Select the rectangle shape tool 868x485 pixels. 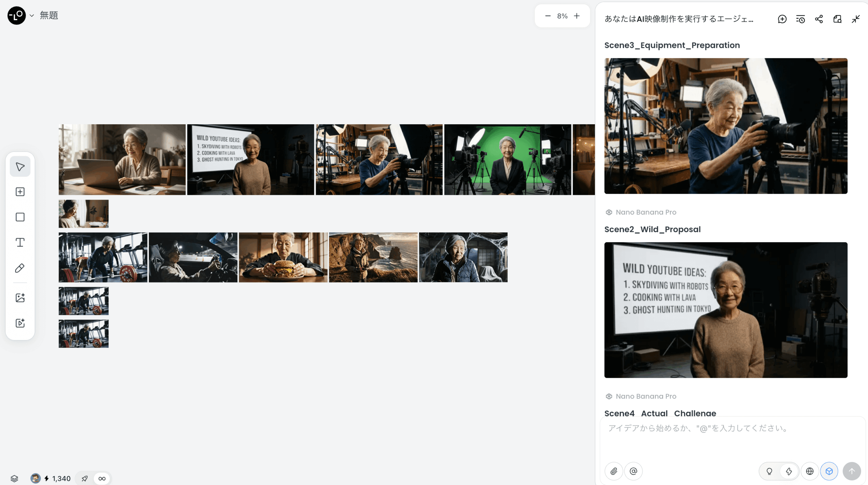point(20,217)
